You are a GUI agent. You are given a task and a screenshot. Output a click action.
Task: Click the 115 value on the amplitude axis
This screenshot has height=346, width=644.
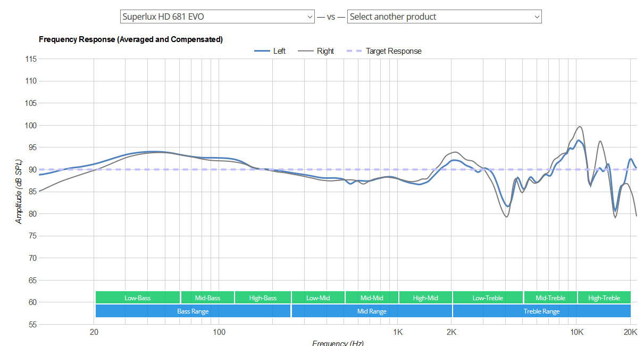(31, 59)
